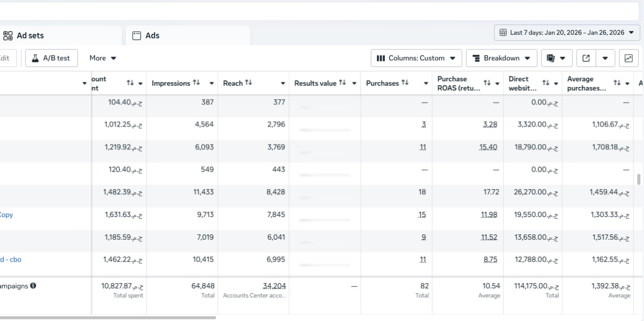Expand the Columns: Custom dropdown
This screenshot has width=644, height=321.
tap(416, 58)
